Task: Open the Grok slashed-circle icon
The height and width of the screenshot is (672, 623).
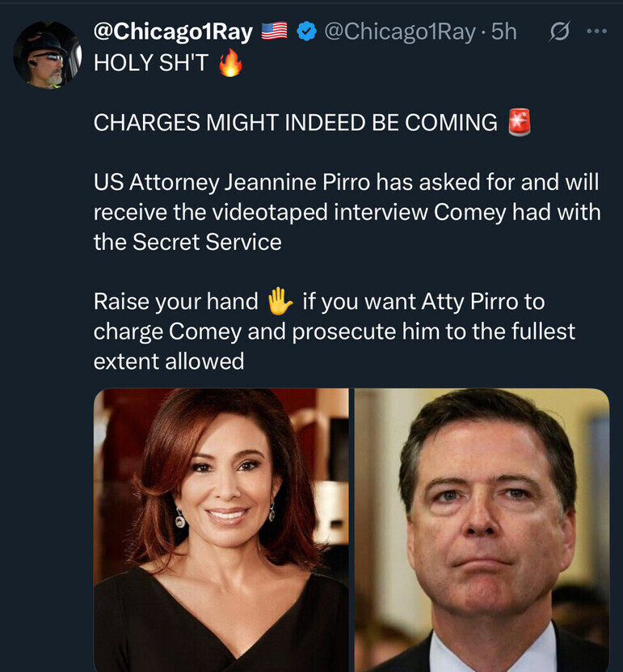Action: tap(558, 32)
